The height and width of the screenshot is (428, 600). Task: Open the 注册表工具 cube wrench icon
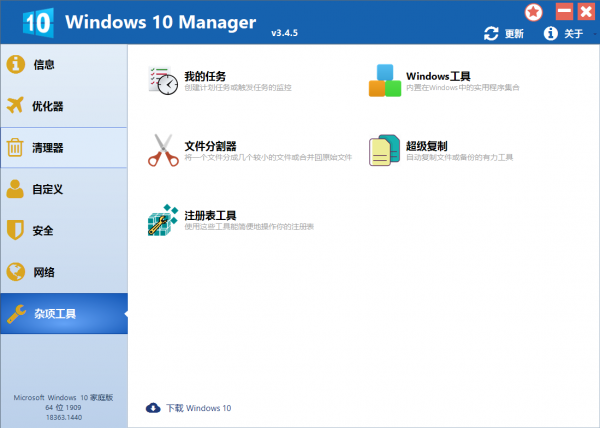(163, 220)
